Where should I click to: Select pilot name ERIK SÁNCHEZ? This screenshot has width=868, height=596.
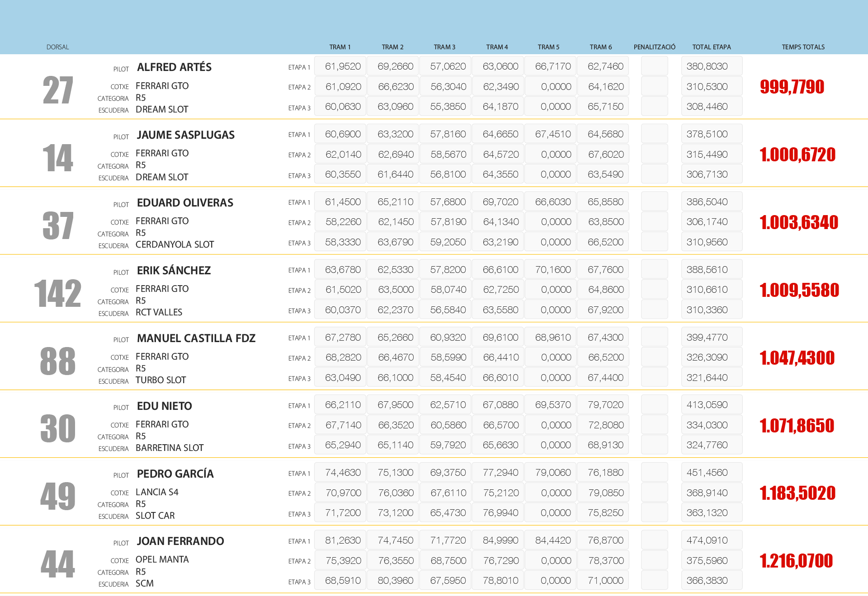coord(174,271)
